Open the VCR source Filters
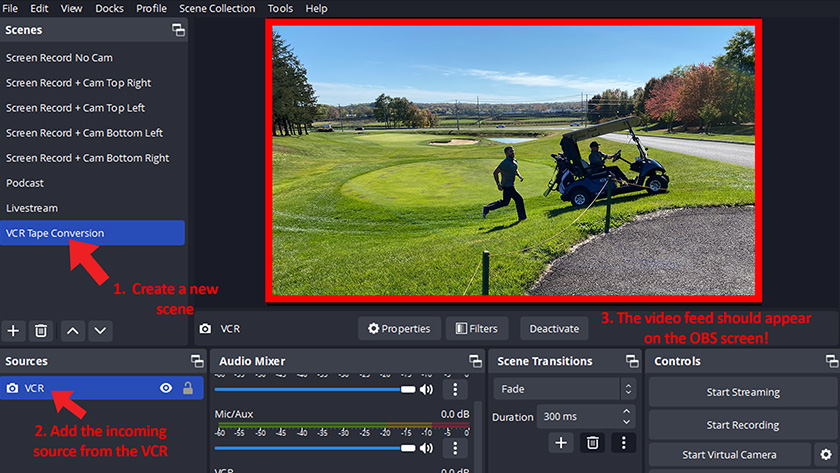This screenshot has width=840, height=473. coord(477,328)
